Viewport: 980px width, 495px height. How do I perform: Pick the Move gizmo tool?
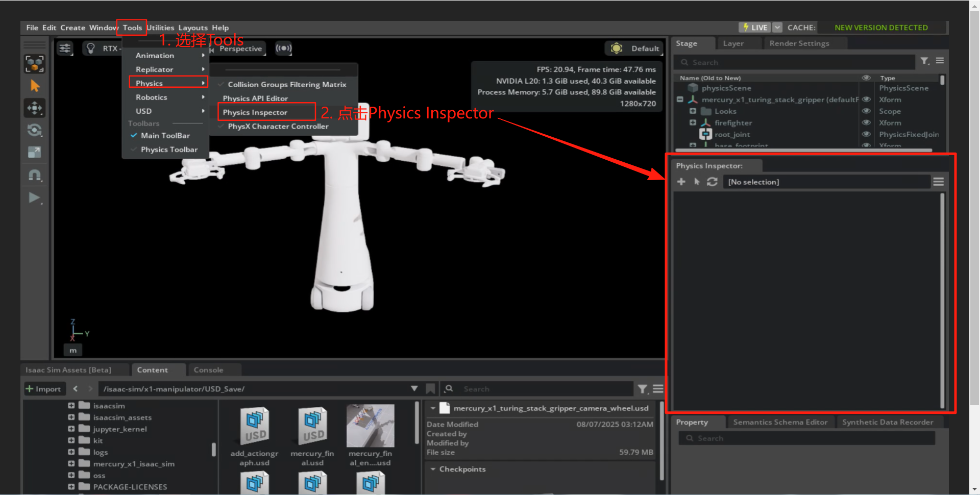pos(35,108)
